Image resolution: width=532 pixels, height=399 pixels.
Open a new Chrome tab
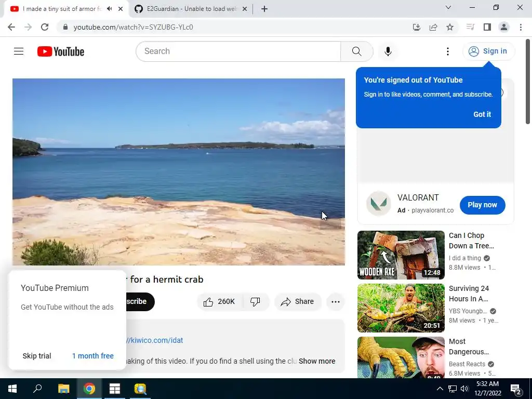(264, 9)
